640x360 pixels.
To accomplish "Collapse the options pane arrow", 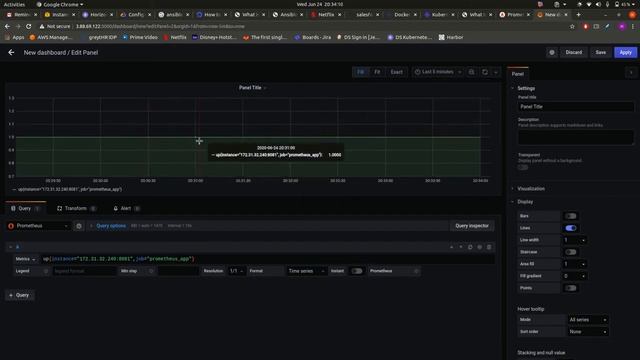I will tap(631, 73).
